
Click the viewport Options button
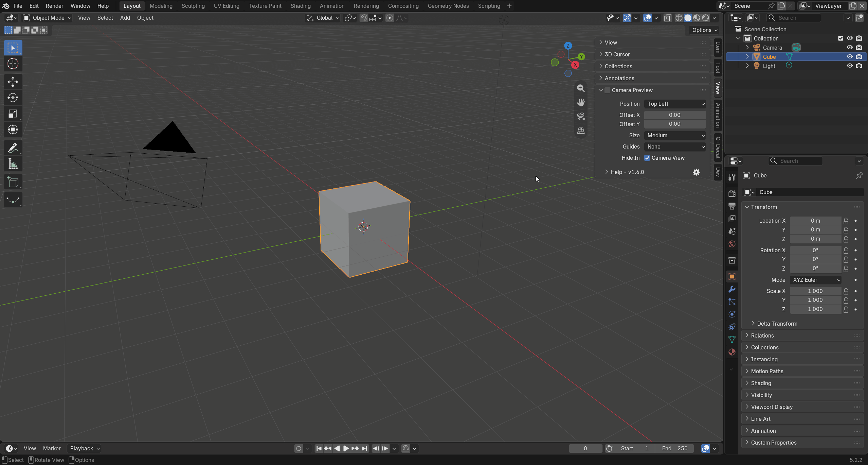pos(705,30)
